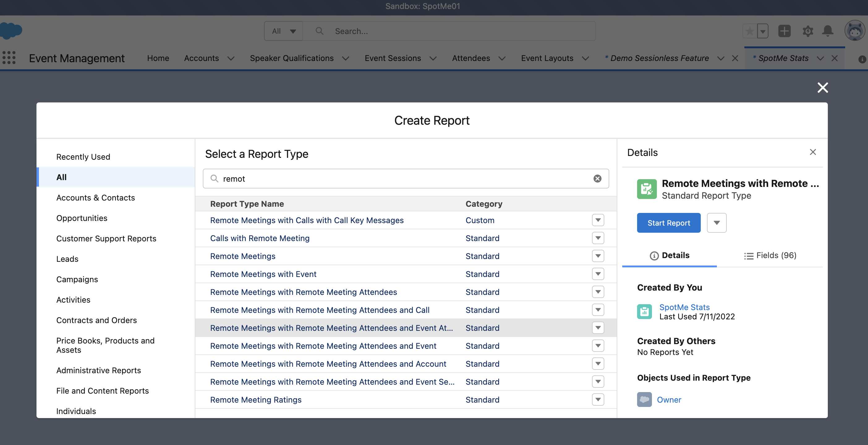Viewport: 868px width, 445px height.
Task: Click the global Search field
Action: (449, 31)
